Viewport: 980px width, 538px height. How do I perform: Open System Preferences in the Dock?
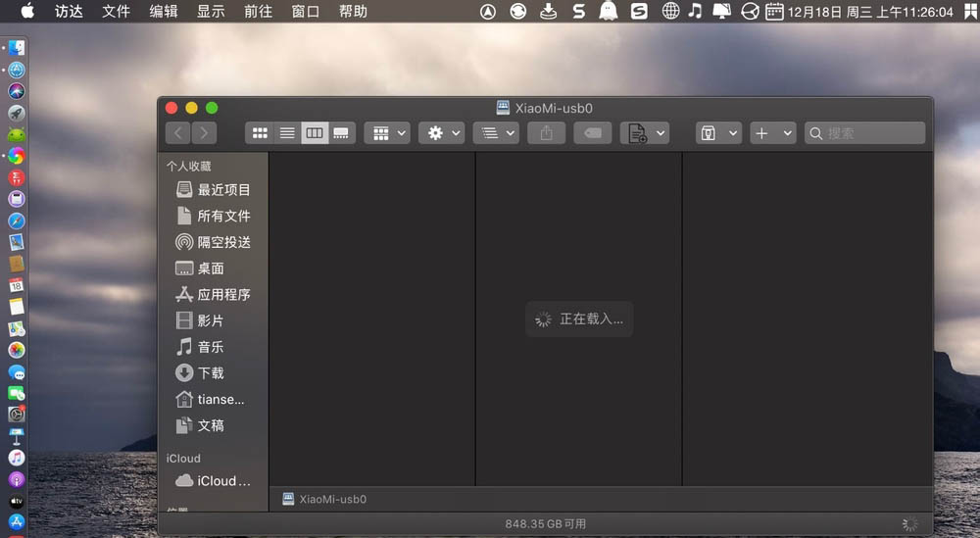pyautogui.click(x=17, y=414)
